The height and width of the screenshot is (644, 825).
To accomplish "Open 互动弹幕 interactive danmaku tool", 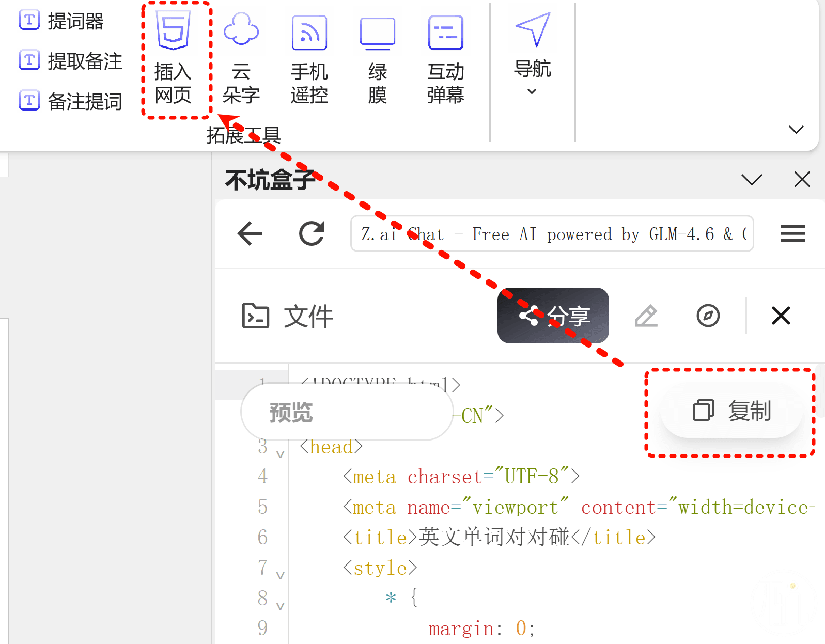I will pyautogui.click(x=446, y=59).
